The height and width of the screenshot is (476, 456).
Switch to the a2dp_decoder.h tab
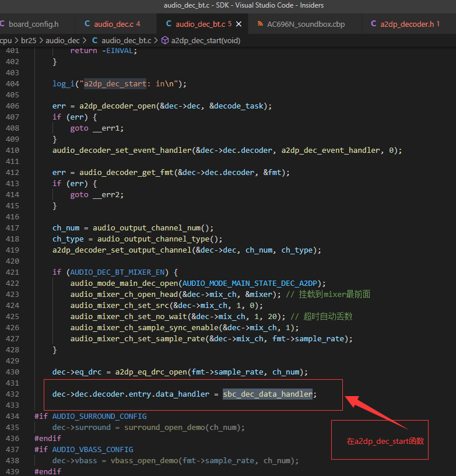click(406, 24)
